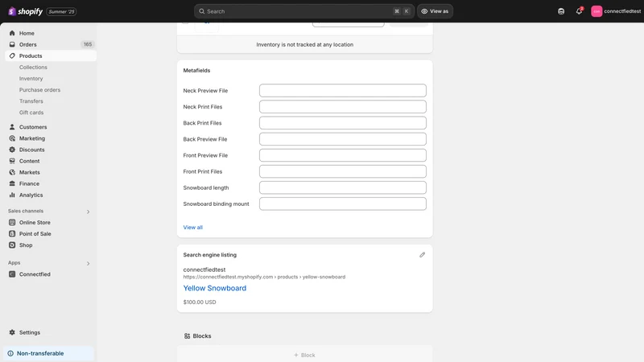
Task: Click the Back Preview File field
Action: pos(343,139)
